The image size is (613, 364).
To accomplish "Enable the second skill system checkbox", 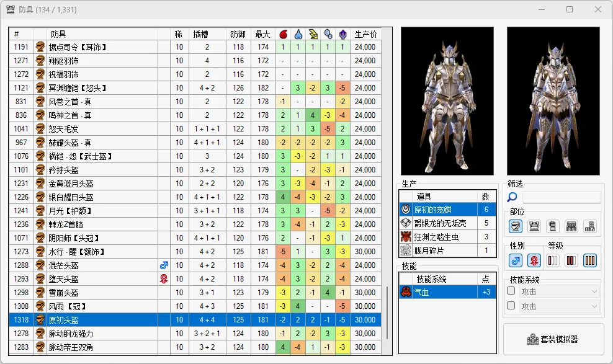I will tap(511, 306).
